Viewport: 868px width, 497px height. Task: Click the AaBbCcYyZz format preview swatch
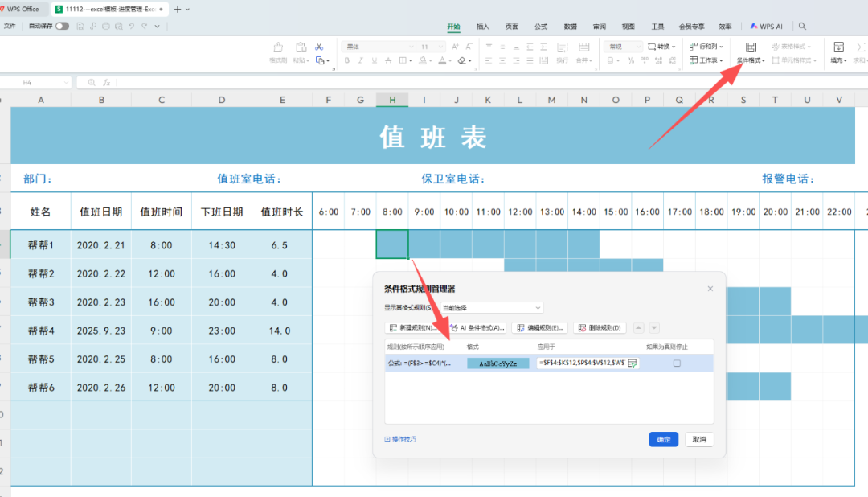(497, 364)
